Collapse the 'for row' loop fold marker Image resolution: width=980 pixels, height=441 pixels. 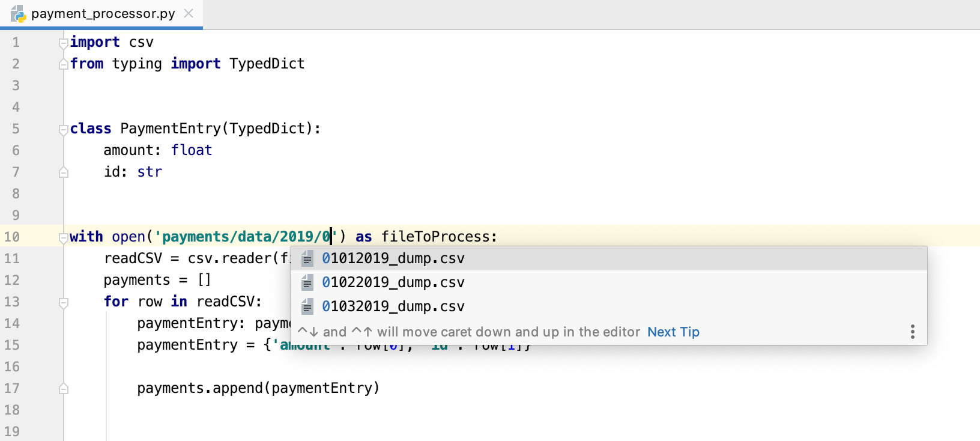tap(64, 302)
